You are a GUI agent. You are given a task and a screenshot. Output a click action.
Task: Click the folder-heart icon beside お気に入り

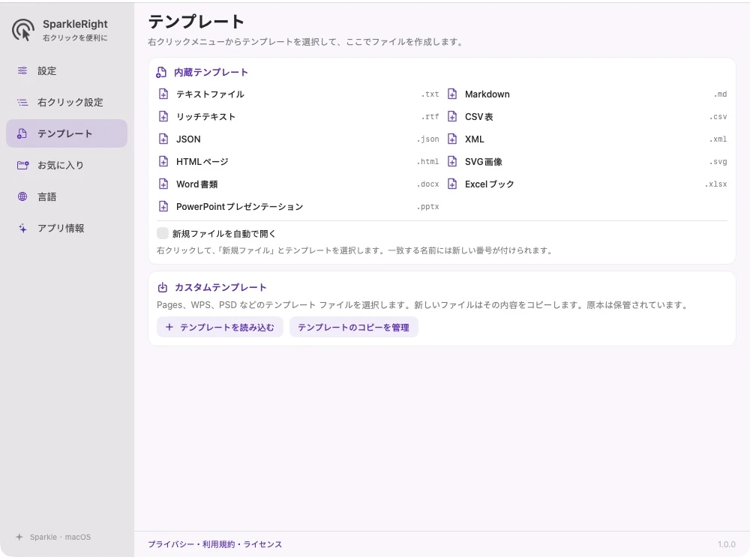tap(22, 165)
